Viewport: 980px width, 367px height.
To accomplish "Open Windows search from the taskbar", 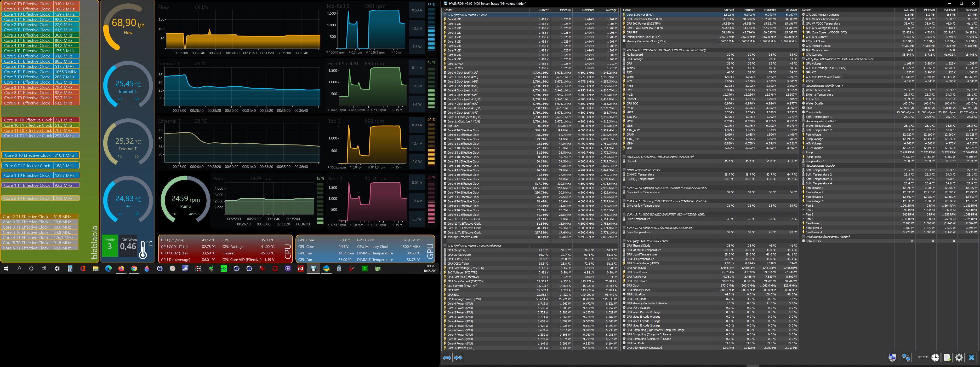I will pos(19,269).
